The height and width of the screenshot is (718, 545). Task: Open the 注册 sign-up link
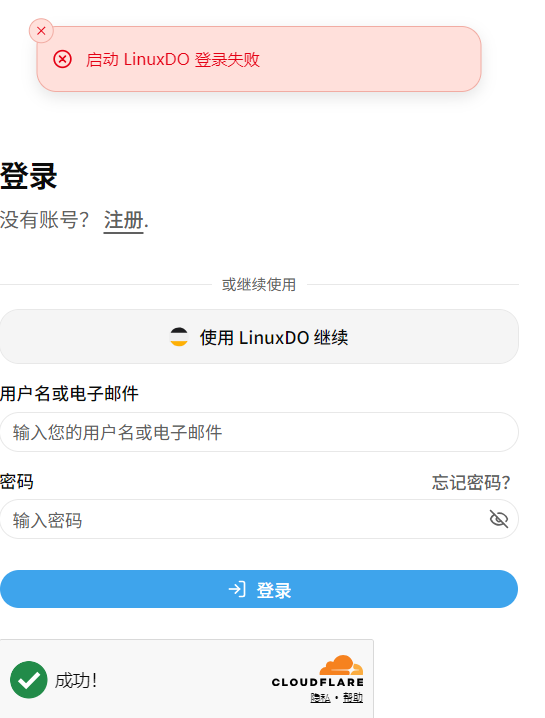click(x=124, y=220)
